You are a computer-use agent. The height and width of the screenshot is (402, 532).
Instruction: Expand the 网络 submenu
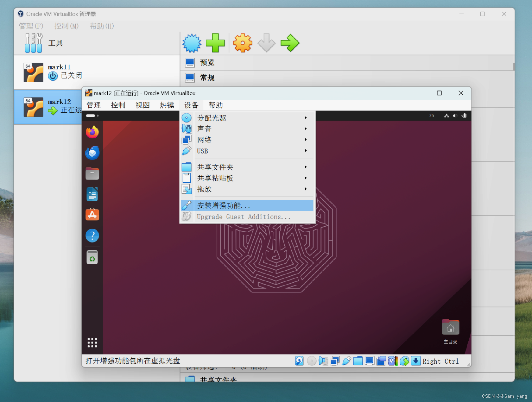click(247, 140)
